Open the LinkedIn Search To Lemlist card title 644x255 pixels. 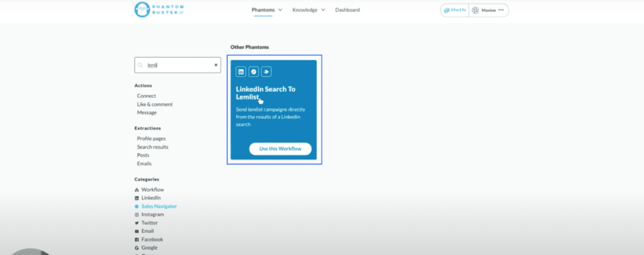266,93
